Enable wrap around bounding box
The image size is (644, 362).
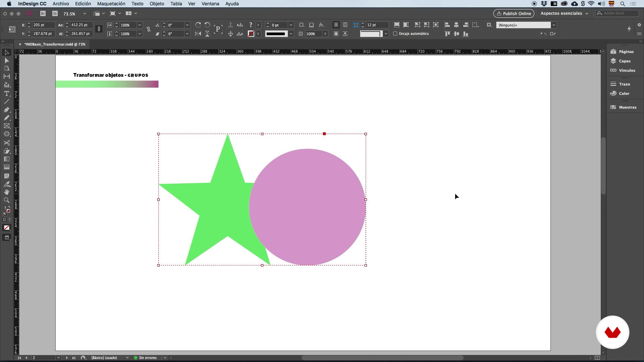point(345,25)
